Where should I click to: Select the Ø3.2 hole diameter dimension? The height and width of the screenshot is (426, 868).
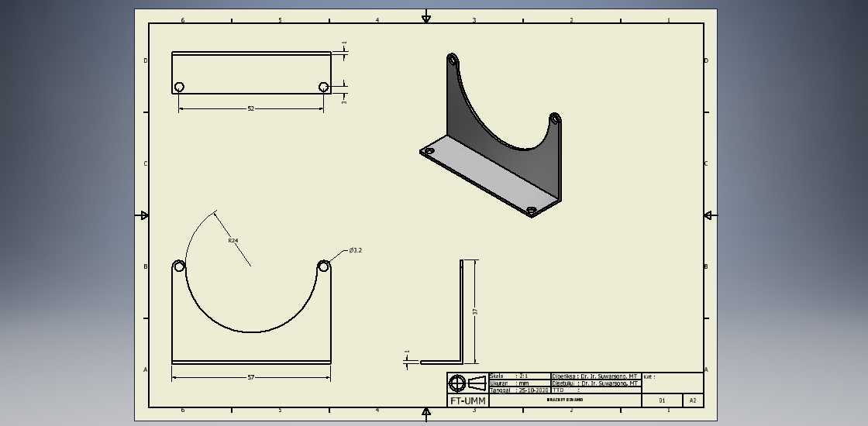[356, 250]
